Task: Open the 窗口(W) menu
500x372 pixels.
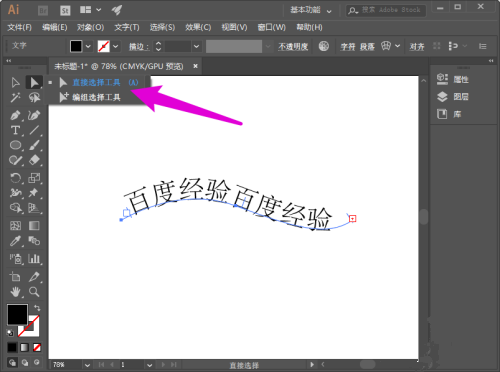Action: coord(272,27)
